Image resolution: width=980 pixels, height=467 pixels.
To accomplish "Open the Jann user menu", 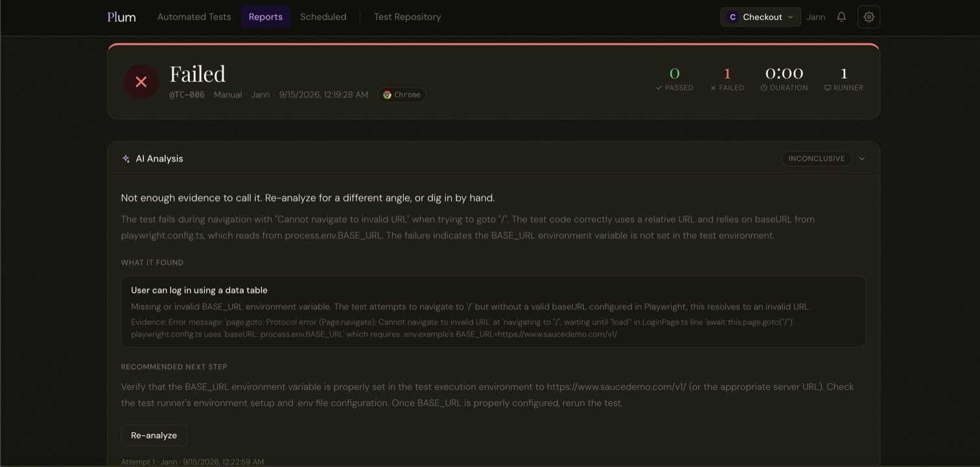I will coord(816,17).
